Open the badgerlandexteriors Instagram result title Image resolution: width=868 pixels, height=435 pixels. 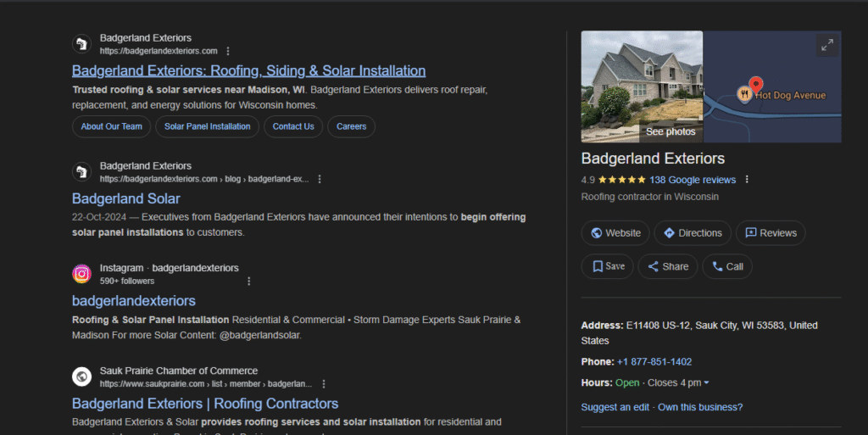[x=133, y=300]
